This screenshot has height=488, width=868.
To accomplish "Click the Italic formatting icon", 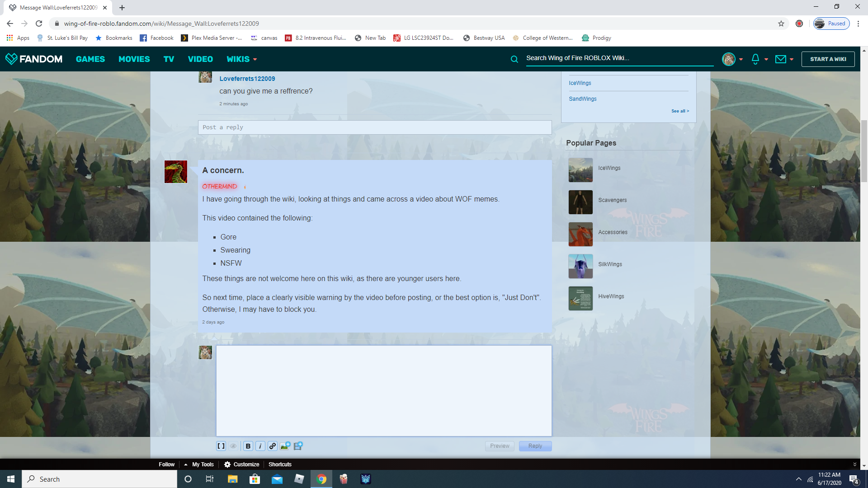I will point(260,446).
